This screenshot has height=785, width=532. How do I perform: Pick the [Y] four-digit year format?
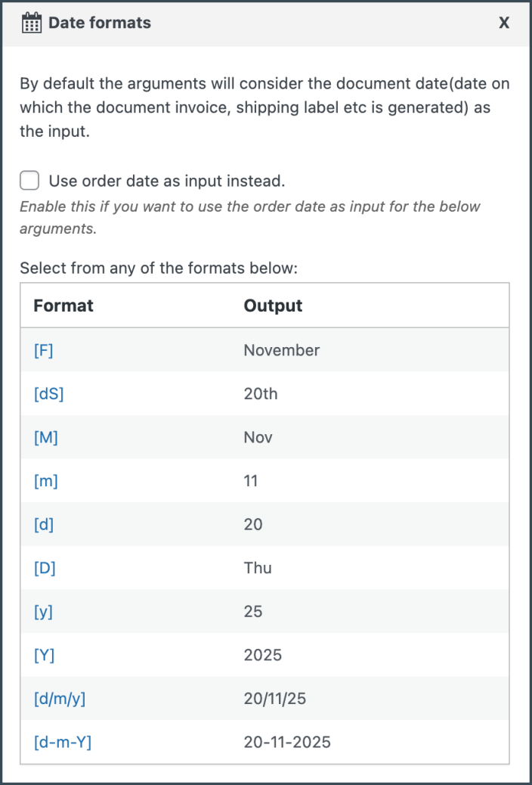click(x=44, y=655)
